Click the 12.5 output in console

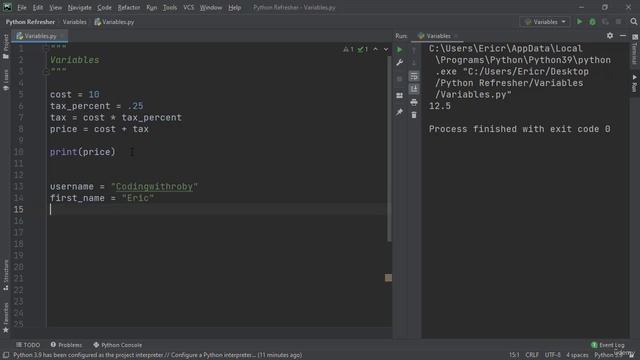point(440,106)
